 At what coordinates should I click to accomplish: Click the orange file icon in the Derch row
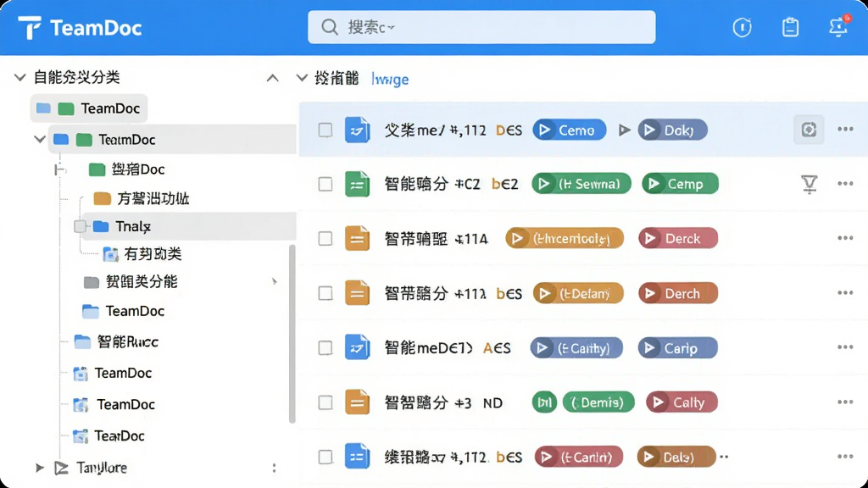tap(357, 292)
